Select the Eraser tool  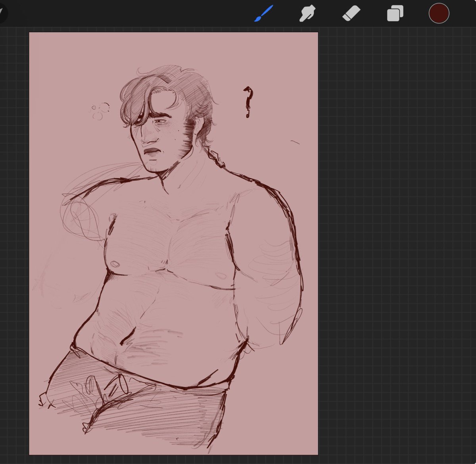351,13
